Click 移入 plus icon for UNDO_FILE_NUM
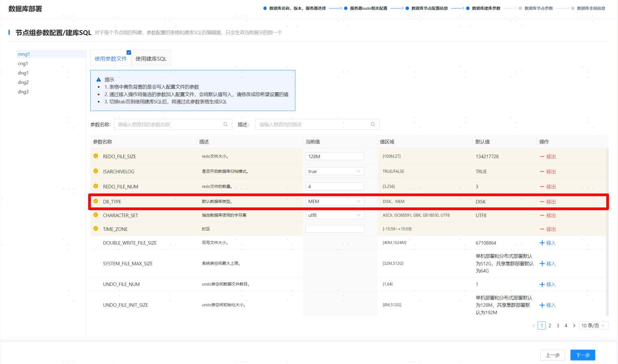618x364 pixels. point(542,284)
